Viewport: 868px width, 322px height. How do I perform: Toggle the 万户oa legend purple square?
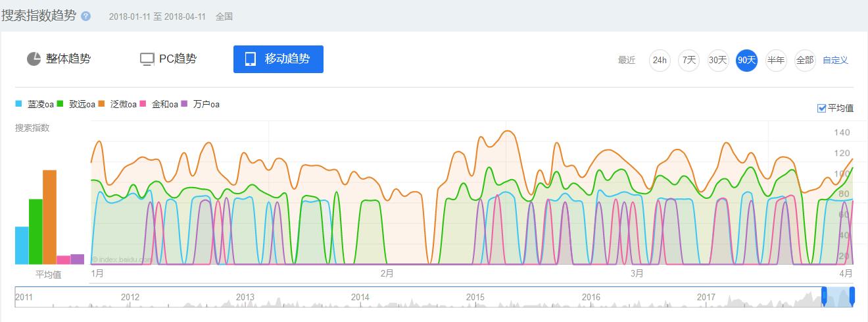(x=184, y=103)
